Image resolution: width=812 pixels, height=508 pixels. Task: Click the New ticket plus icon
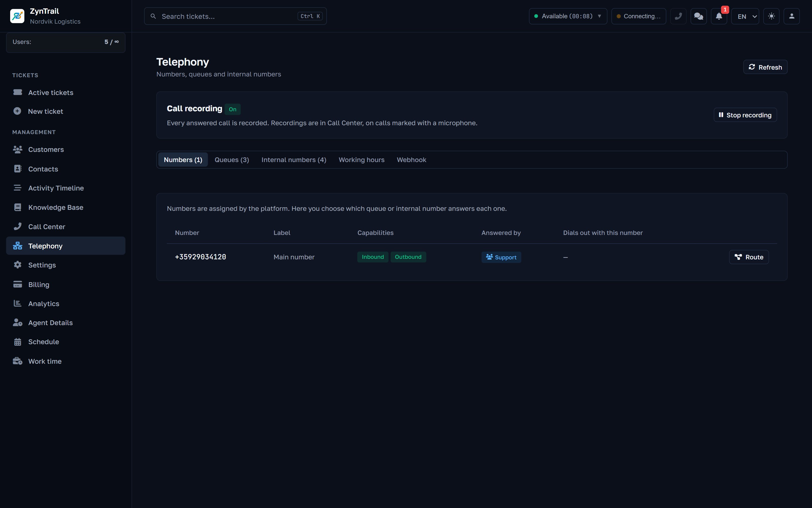[x=18, y=111]
